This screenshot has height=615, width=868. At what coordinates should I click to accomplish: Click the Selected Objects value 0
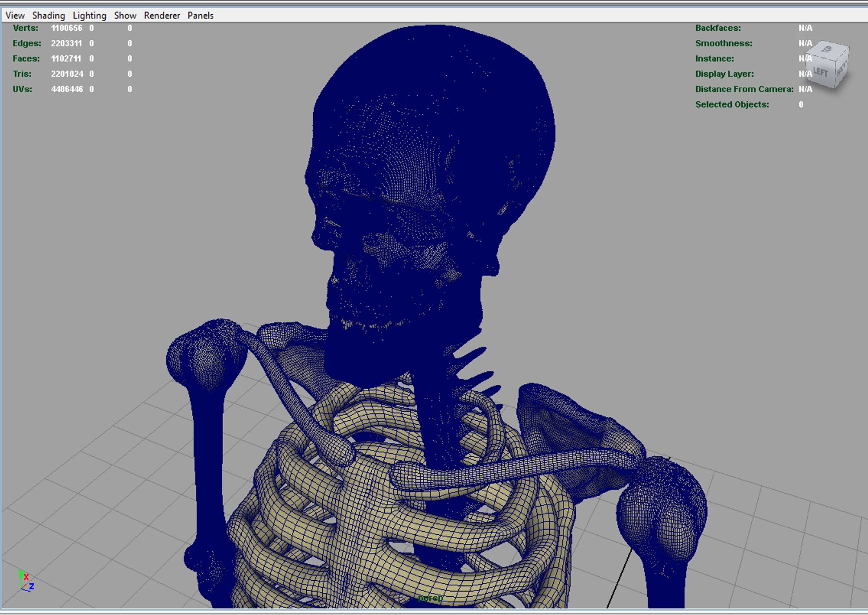[x=801, y=105]
